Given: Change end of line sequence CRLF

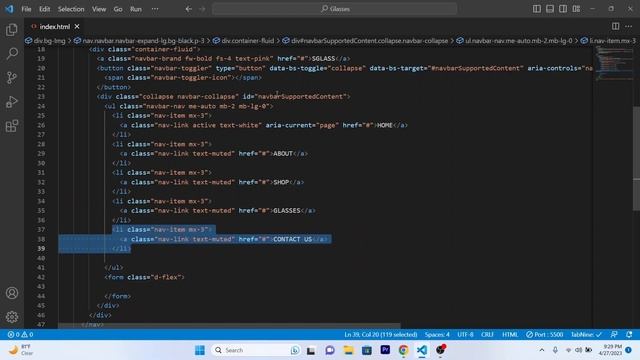Looking at the screenshot, I should click(x=487, y=334).
